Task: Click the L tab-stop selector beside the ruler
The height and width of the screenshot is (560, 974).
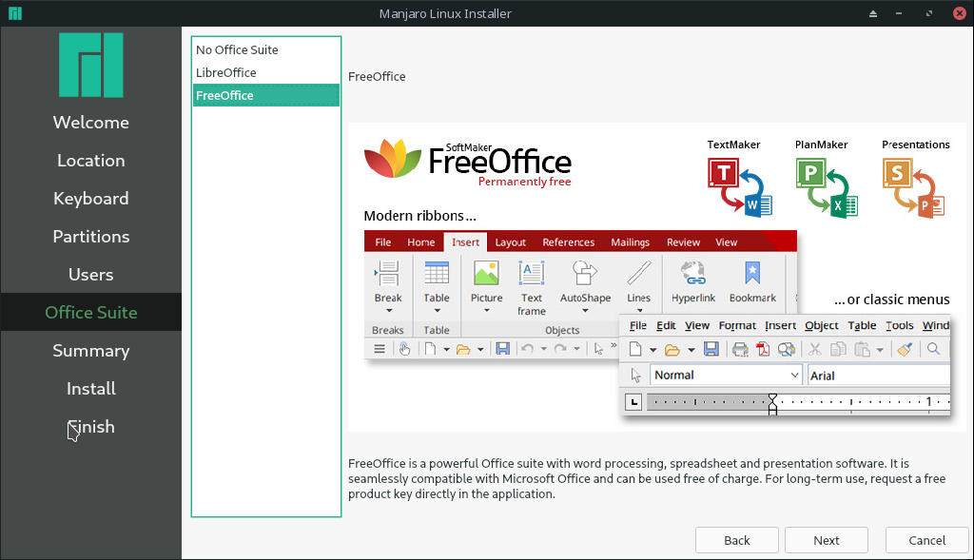Action: (633, 402)
